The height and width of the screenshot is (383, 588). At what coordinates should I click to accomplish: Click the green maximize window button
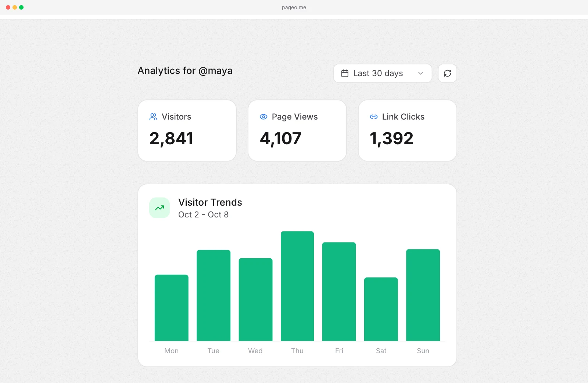coord(21,7)
